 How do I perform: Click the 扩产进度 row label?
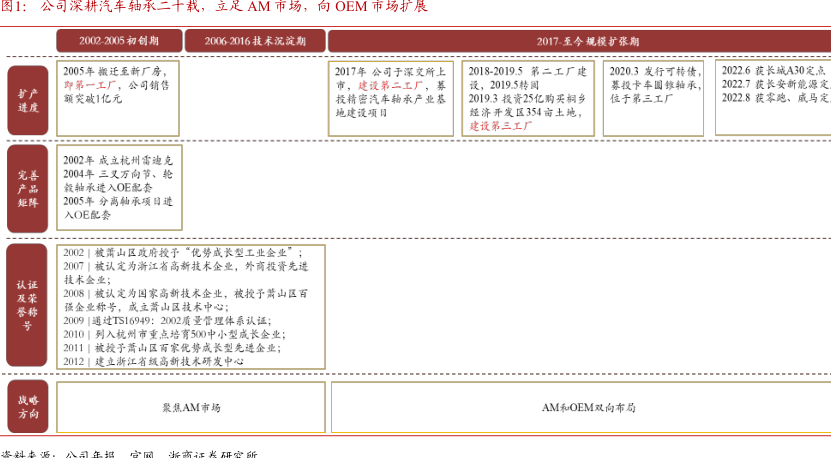(27, 100)
